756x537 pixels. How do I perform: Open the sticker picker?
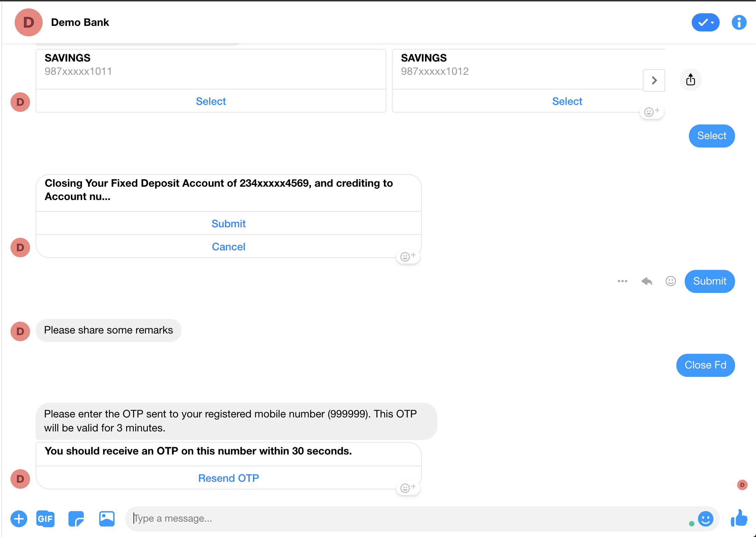[76, 518]
